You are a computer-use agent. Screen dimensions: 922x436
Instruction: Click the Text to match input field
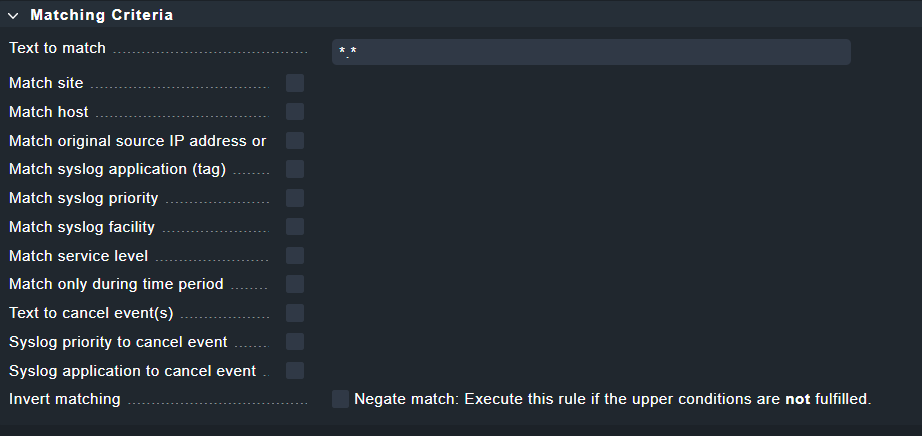coord(591,52)
